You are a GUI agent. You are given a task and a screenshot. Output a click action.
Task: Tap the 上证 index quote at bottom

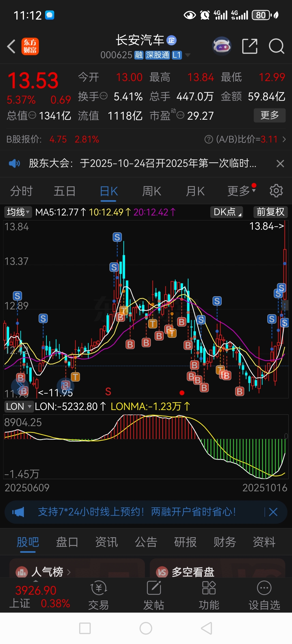[40, 597]
